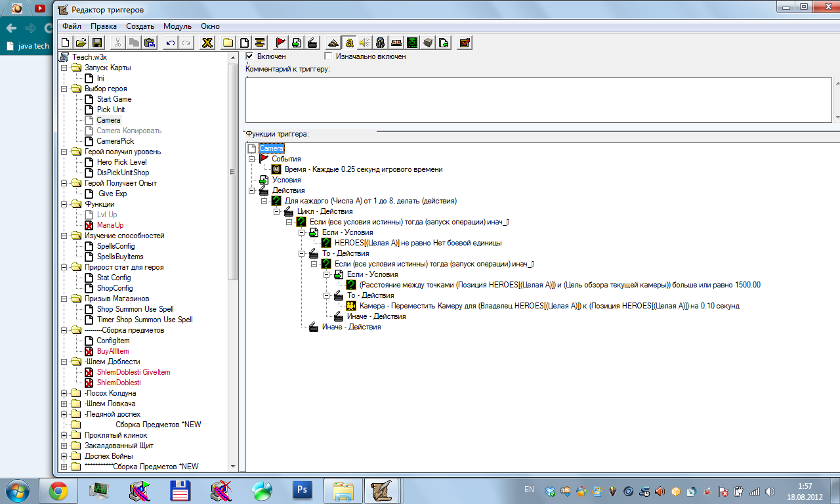The image size is (840, 504).
Task: Click the trigger list scroll-down arrow
Action: pyautogui.click(x=232, y=465)
